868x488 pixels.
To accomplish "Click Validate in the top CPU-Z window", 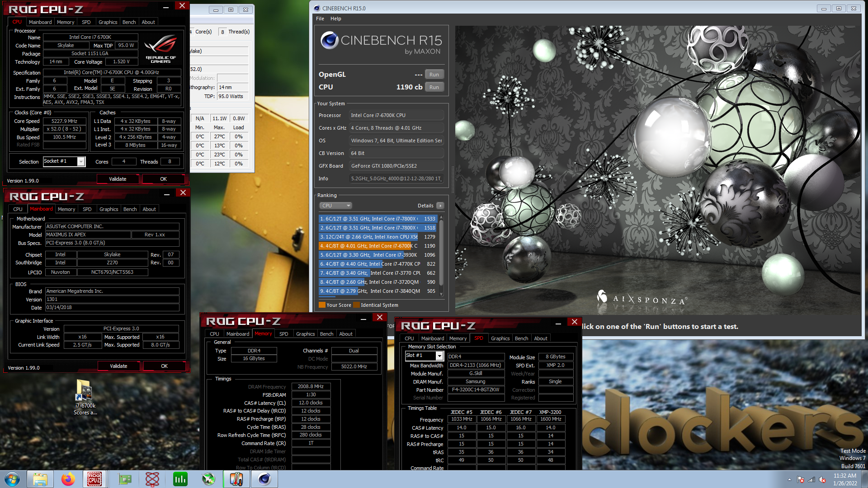I will [x=118, y=179].
